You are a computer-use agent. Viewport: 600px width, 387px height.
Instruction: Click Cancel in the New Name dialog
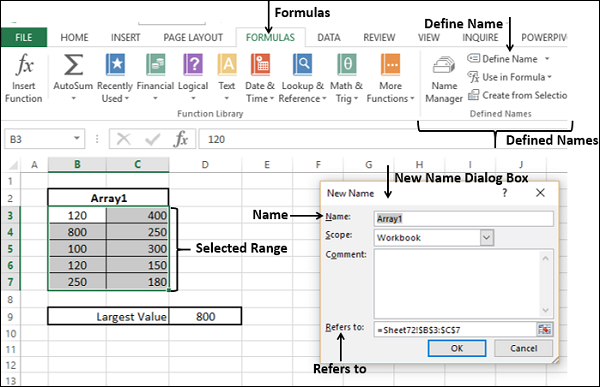click(523, 348)
